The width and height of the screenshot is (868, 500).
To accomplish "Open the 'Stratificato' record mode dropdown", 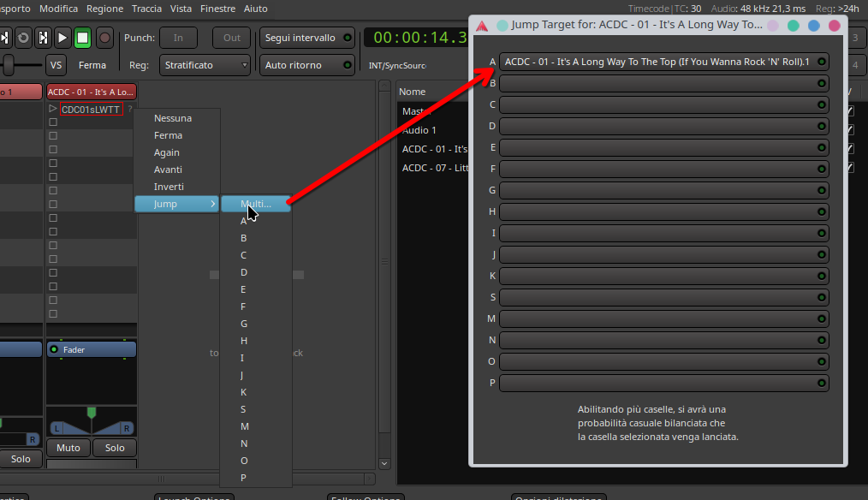I will [205, 65].
